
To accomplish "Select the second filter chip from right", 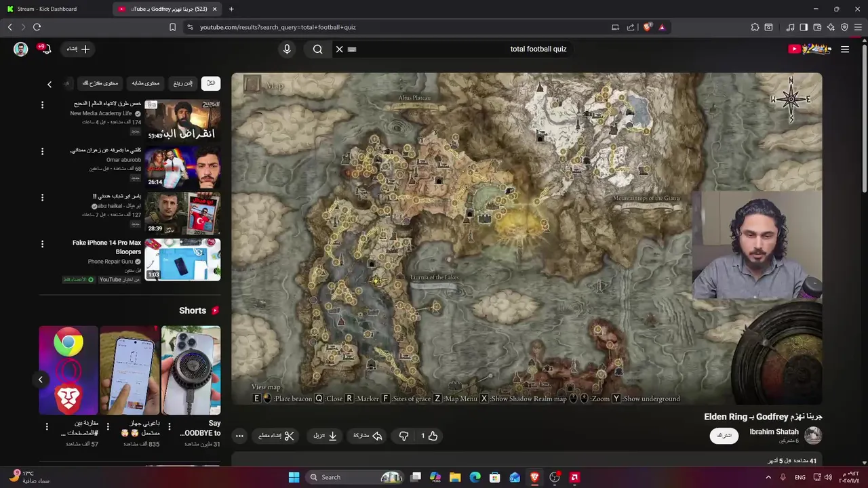I will click(x=183, y=83).
